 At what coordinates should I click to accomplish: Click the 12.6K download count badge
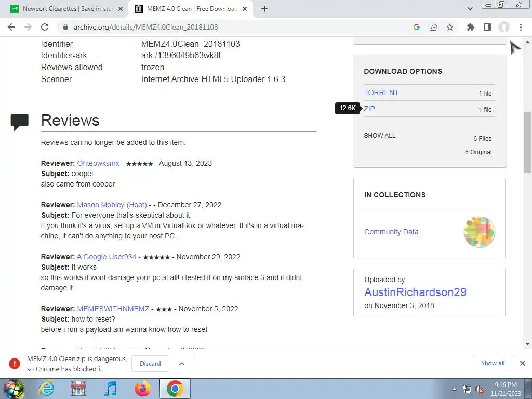pos(348,108)
